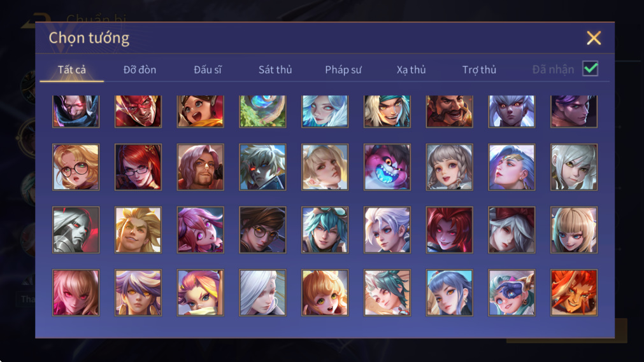Viewport: 644px width, 362px height.
Task: Select the mustached bearded man portrait
Action: point(449,111)
